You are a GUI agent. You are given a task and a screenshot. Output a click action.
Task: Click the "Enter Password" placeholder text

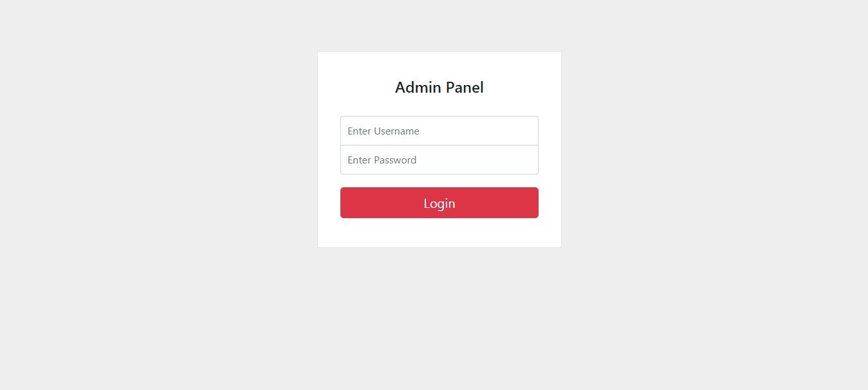click(382, 160)
